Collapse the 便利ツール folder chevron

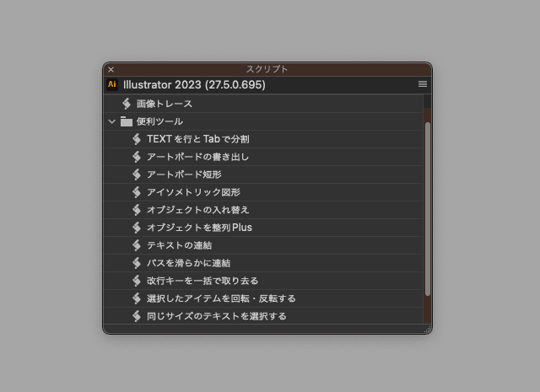pyautogui.click(x=111, y=121)
